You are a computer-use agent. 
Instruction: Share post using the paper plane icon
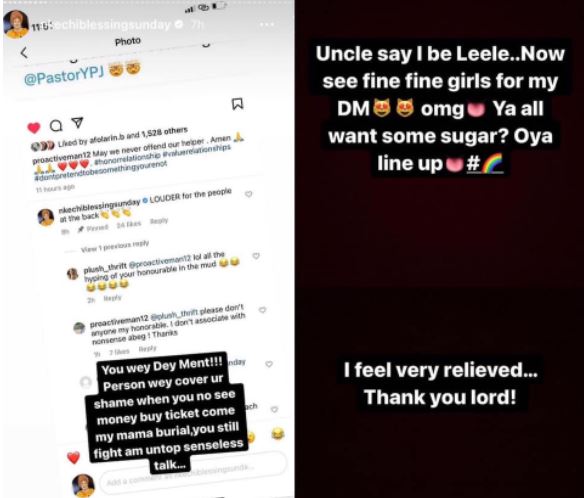(77, 123)
